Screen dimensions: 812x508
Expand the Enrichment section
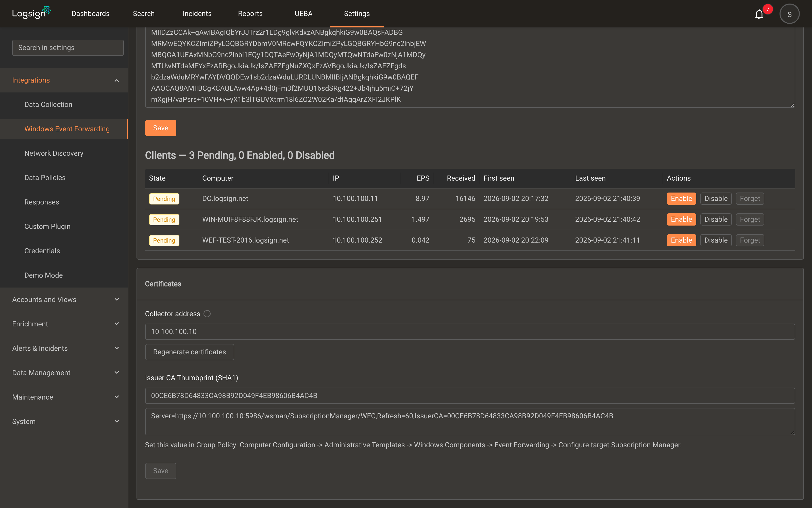(64, 324)
